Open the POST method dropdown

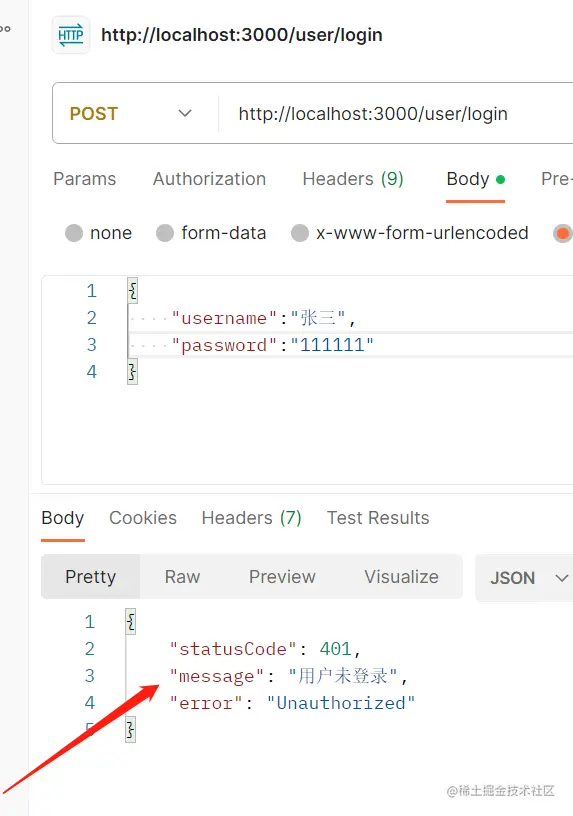(x=131, y=113)
